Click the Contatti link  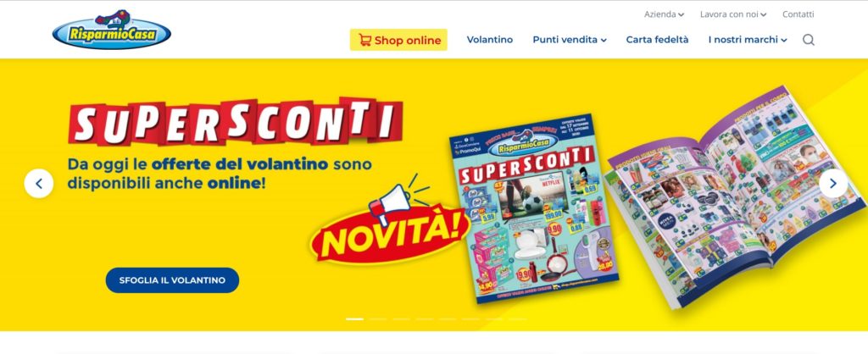tap(798, 14)
